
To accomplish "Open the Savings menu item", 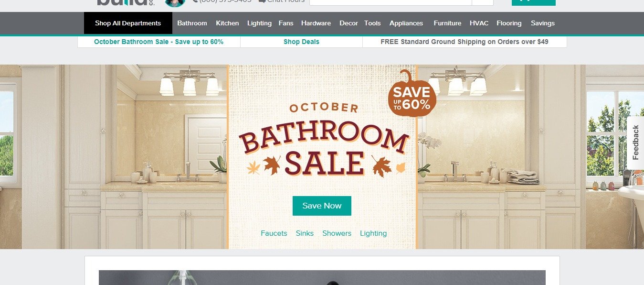I will pyautogui.click(x=543, y=23).
